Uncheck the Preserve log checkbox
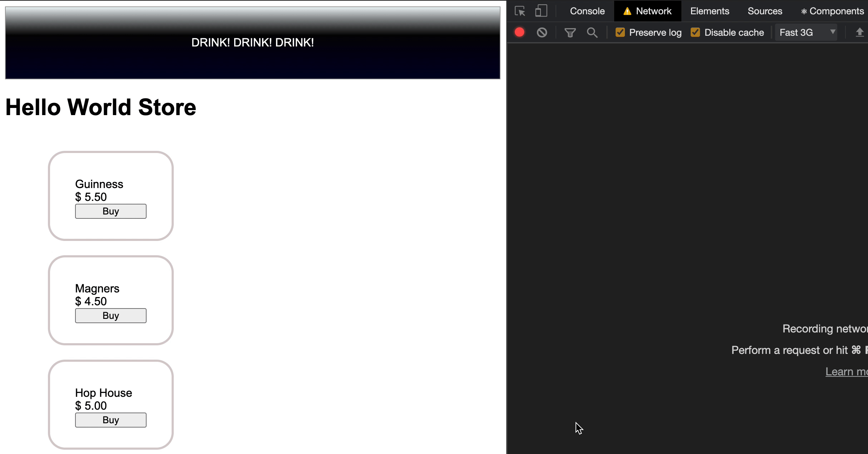 (x=620, y=33)
